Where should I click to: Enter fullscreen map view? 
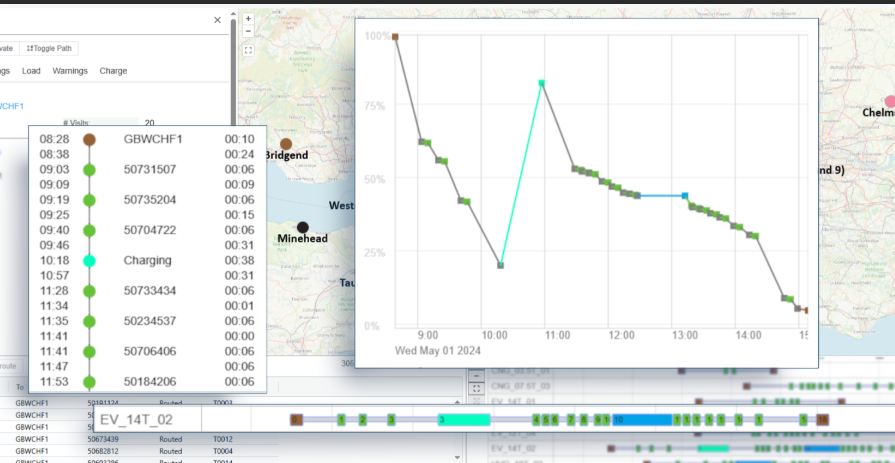pyautogui.click(x=248, y=49)
